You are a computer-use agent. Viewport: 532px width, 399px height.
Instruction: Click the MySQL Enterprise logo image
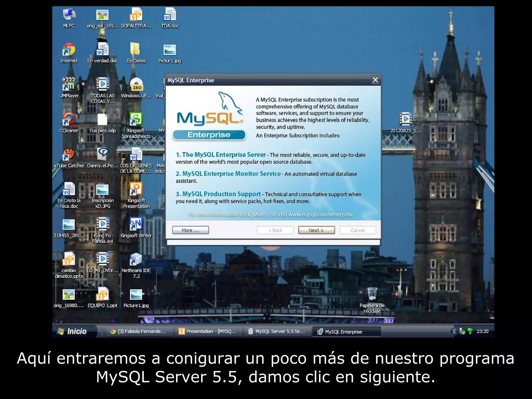pyautogui.click(x=209, y=116)
